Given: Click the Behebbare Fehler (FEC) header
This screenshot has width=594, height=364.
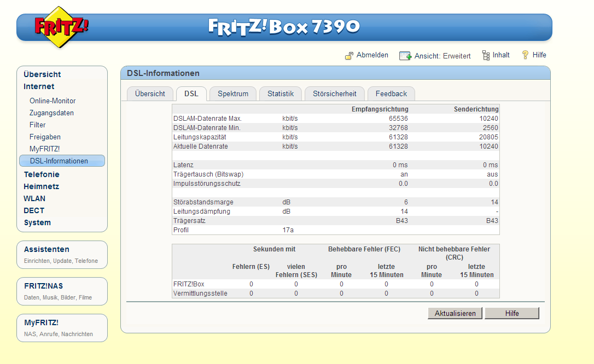Looking at the screenshot, I should click(x=364, y=249).
